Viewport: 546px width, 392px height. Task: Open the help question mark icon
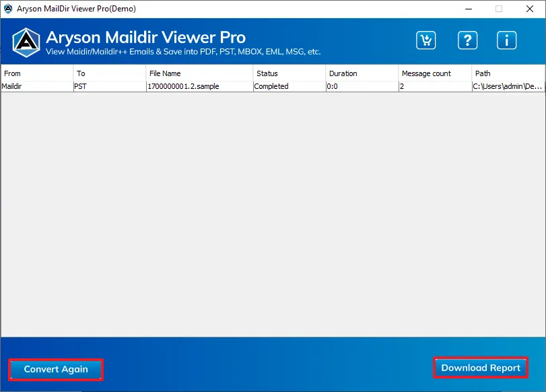pyautogui.click(x=467, y=40)
